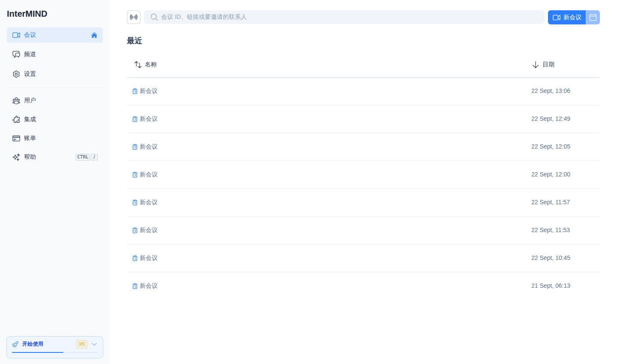Open the calendar schedule meeting icon
This screenshot has width=617, height=364.
593,17
